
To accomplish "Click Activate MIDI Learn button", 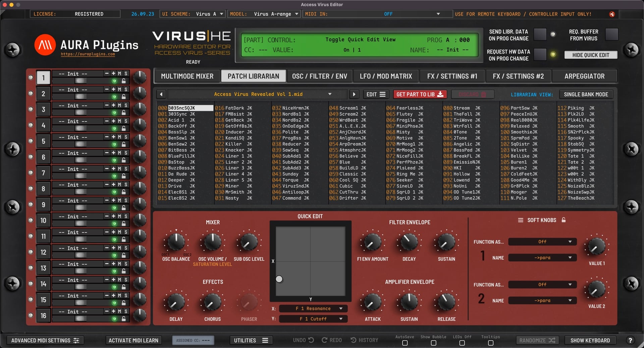I will [x=133, y=340].
